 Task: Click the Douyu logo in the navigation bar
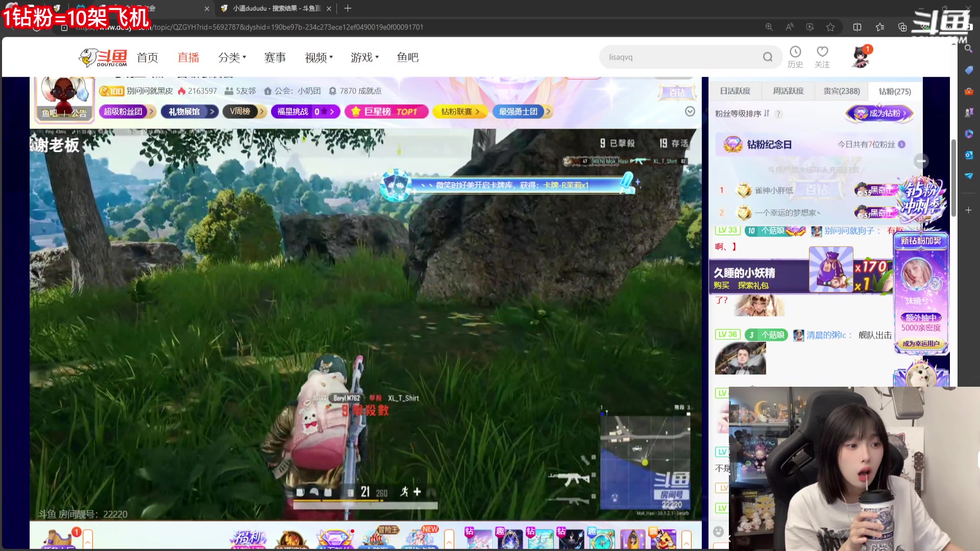point(103,57)
